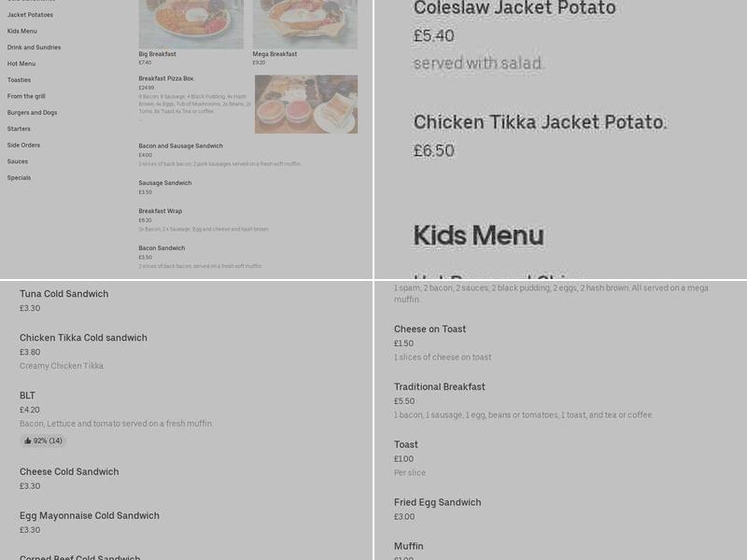Select Jacket Potatoes in the sidebar
747x560 pixels.
click(30, 14)
